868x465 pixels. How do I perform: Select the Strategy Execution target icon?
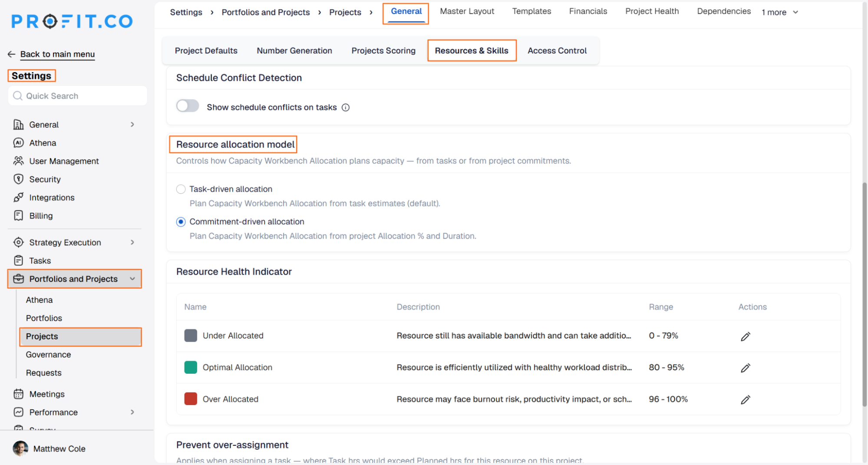pos(18,242)
